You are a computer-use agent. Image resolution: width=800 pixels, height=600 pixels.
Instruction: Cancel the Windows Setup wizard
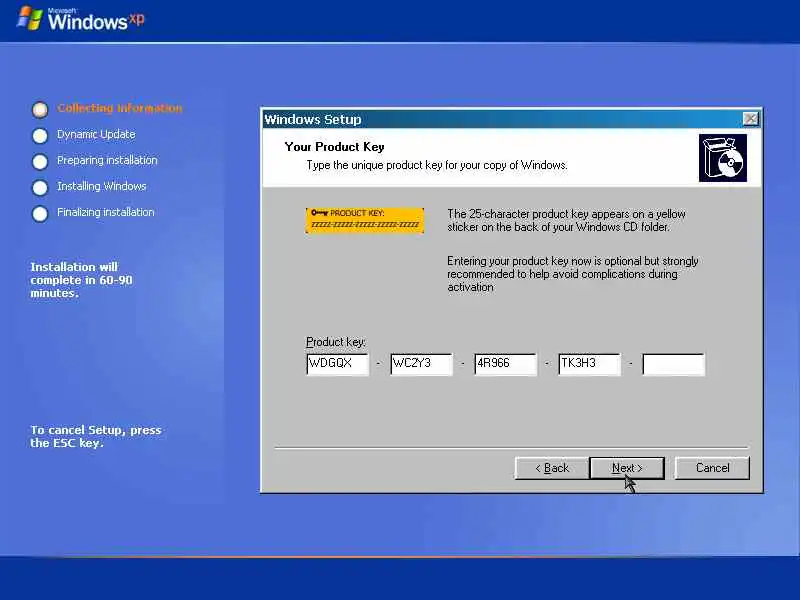712,468
